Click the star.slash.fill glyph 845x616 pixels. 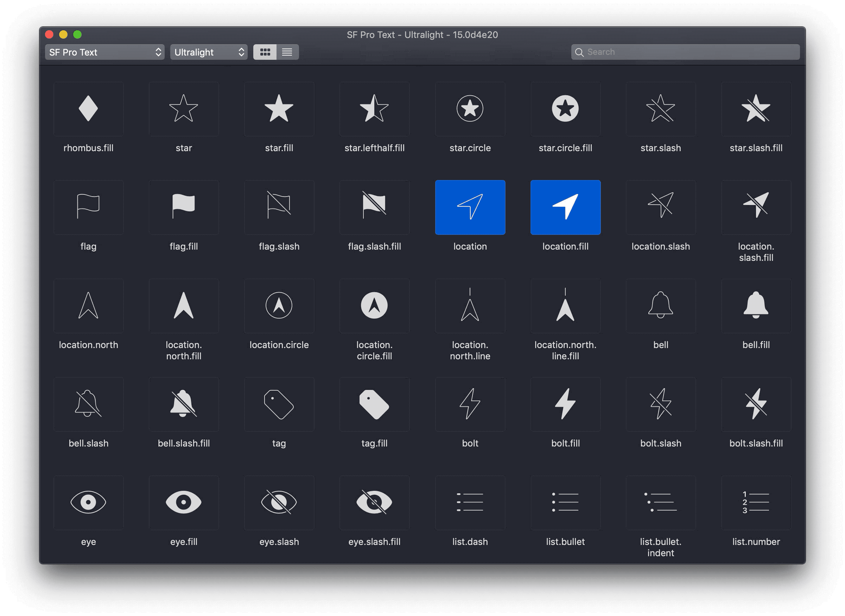(x=756, y=109)
